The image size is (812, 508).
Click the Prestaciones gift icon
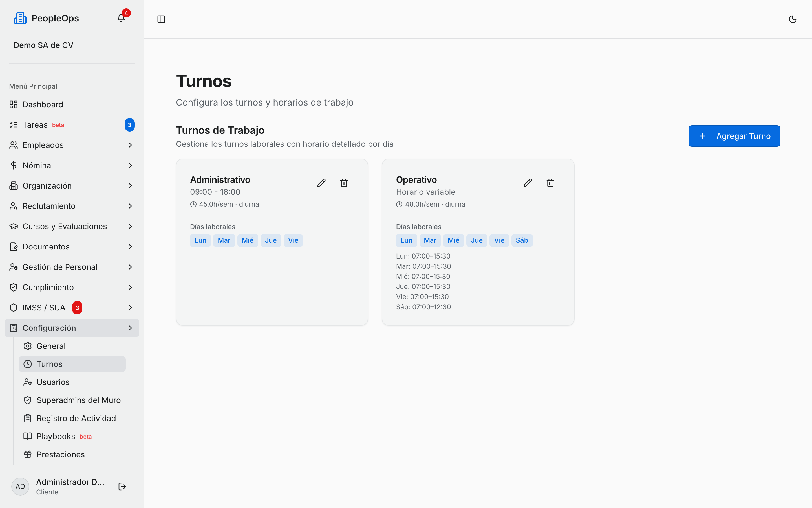[x=28, y=454]
